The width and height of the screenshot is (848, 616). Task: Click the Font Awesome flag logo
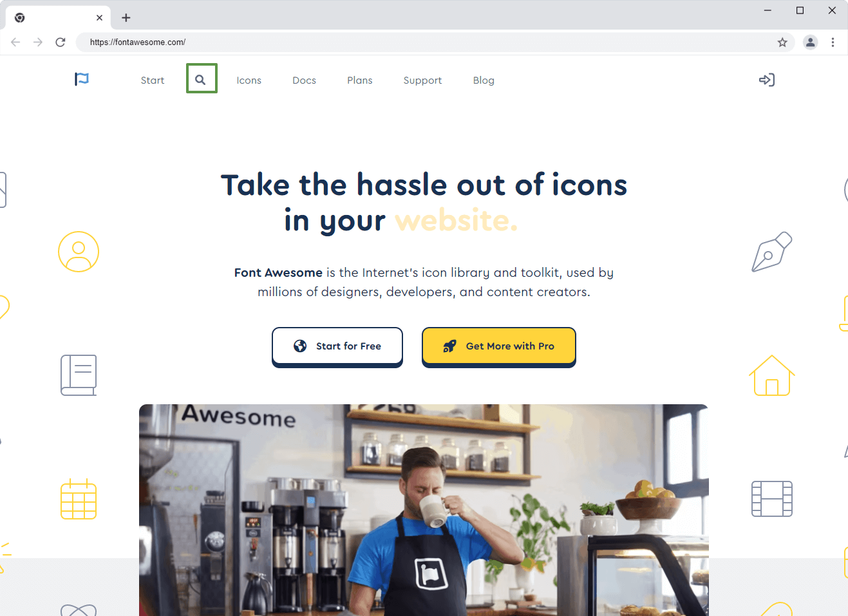point(82,79)
